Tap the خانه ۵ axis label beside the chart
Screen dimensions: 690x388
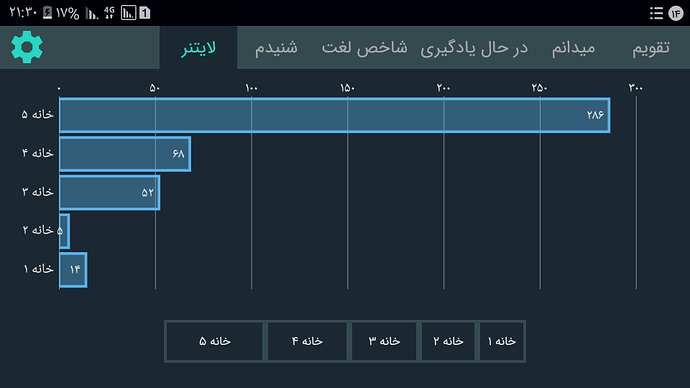click(37, 114)
